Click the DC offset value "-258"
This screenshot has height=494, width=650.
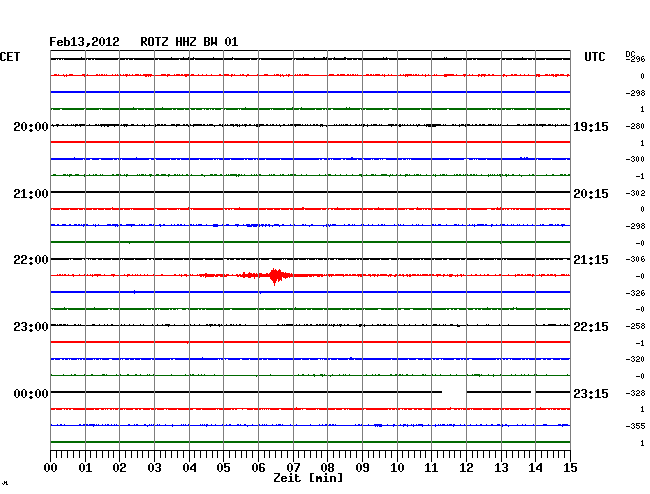point(635,327)
